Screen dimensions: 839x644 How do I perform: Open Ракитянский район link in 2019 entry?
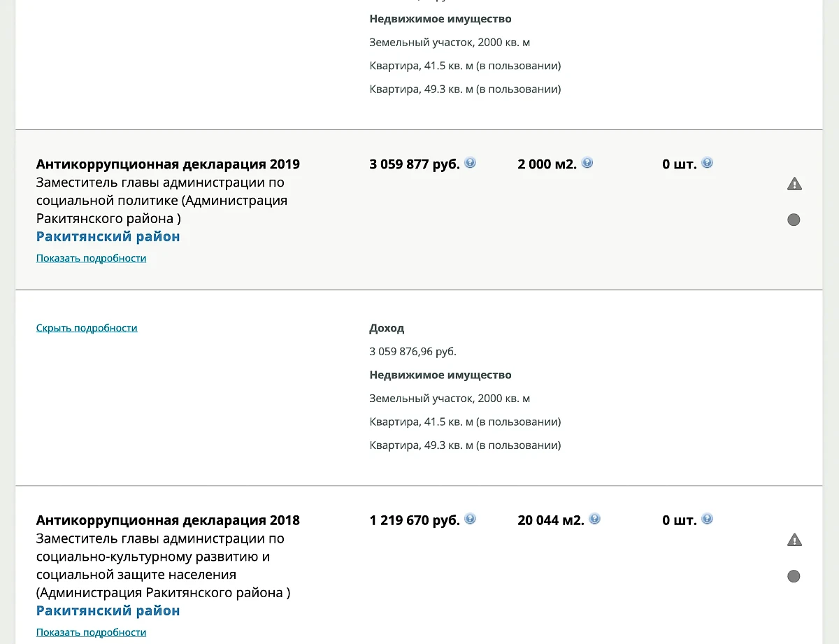click(x=108, y=236)
